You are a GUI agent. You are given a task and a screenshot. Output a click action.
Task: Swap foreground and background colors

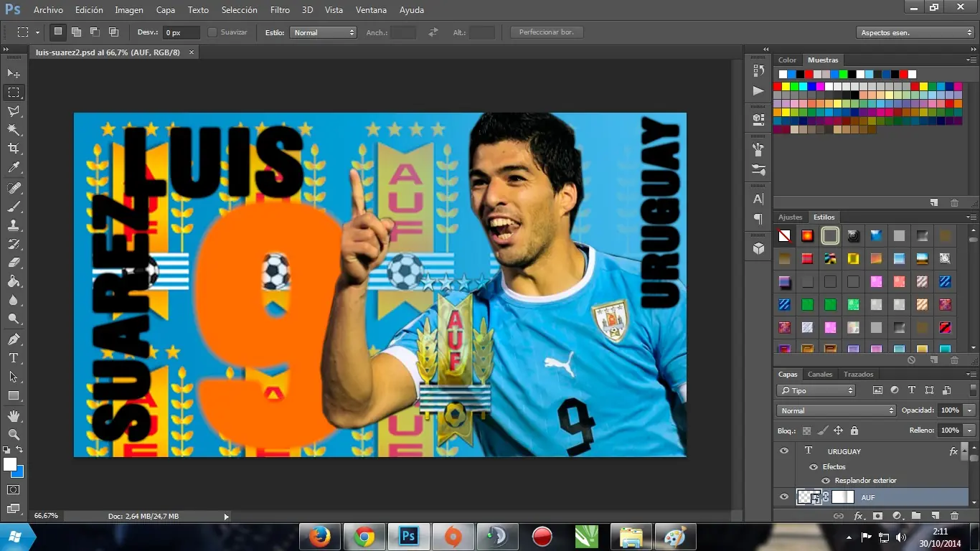(20, 450)
